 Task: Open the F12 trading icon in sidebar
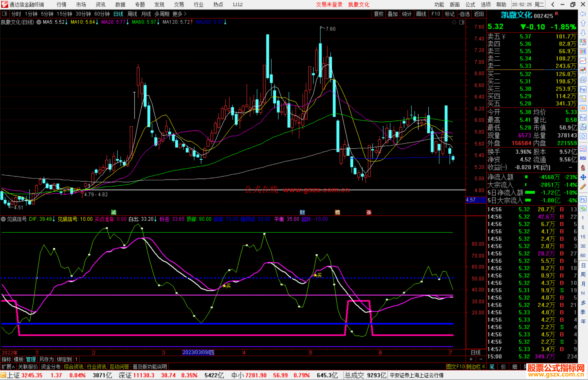[583, 118]
